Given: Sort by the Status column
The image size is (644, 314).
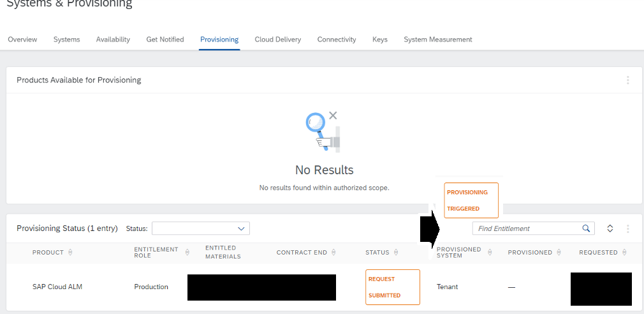Looking at the screenshot, I should click(396, 252).
